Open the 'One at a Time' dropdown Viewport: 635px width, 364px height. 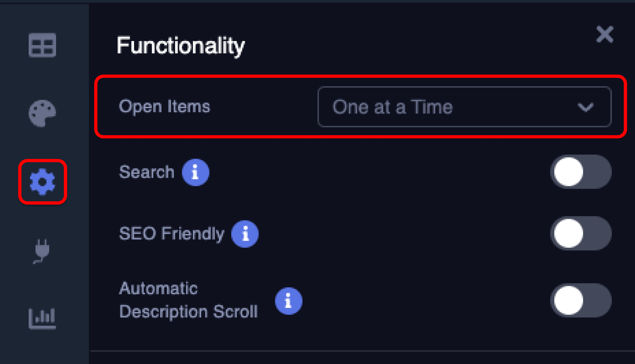tap(450, 107)
